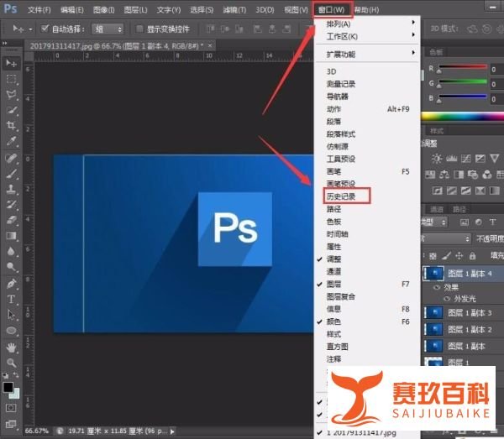Toggle the lock all icon in Layers panel
The width and height of the screenshot is (504, 439).
pos(472,256)
